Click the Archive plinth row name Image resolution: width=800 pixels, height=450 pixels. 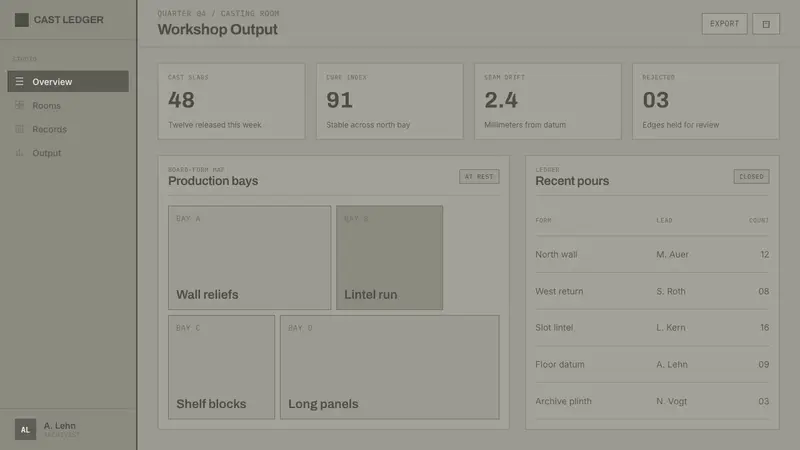coord(563,401)
